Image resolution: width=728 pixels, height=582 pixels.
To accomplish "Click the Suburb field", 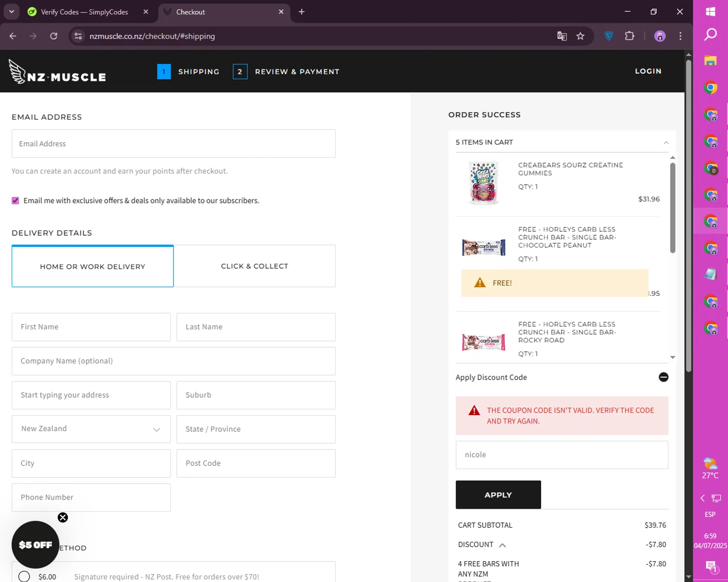I will pos(256,395).
